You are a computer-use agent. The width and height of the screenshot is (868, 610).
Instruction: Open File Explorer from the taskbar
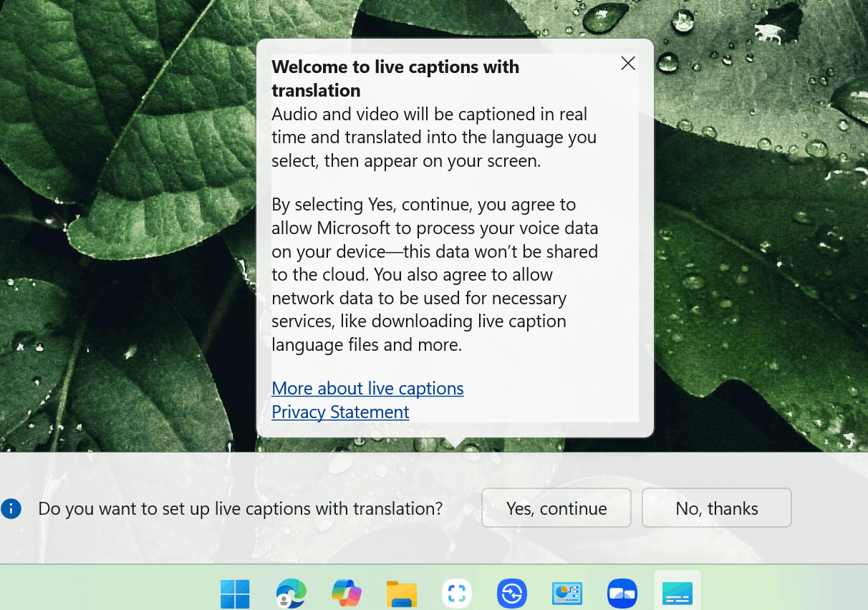point(401,593)
